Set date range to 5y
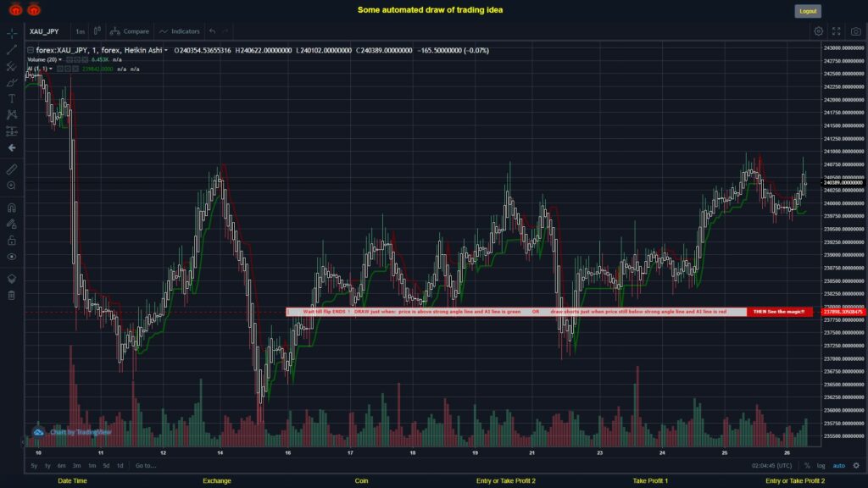 pos(34,466)
